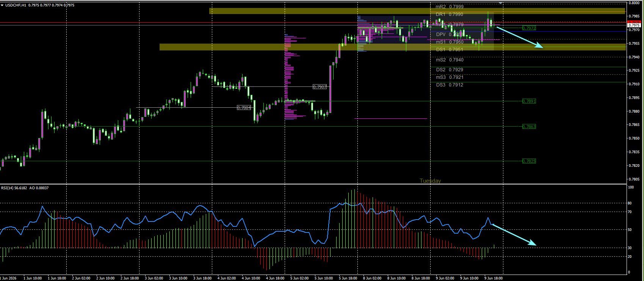The image size is (644, 281).
Task: Click the green 0.7863 price level label
Action: click(529, 127)
